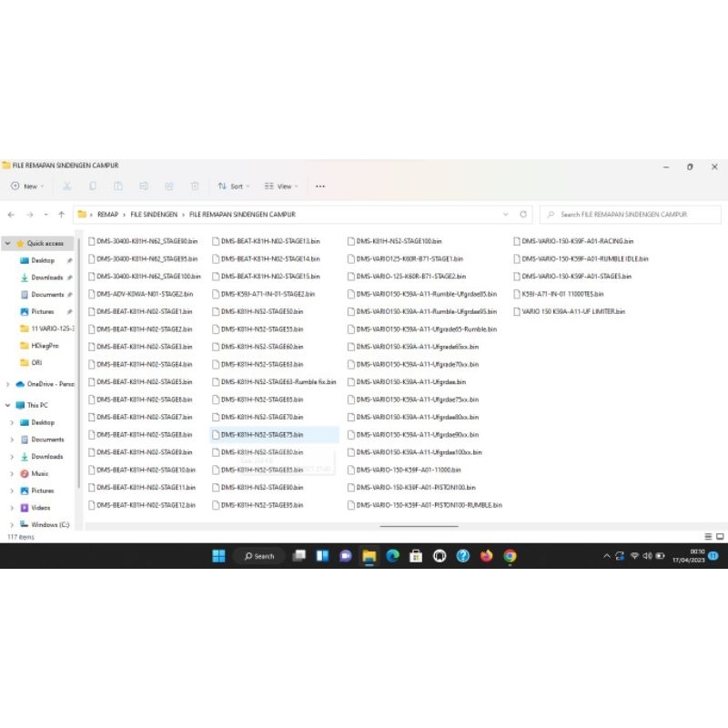Navigate back with the back arrow
The image size is (728, 728).
(x=10, y=213)
